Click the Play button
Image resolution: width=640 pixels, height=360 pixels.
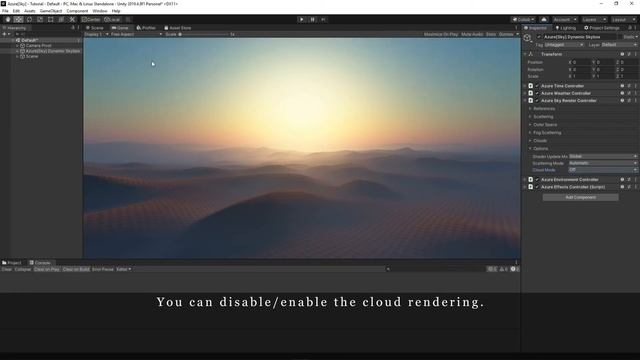[x=302, y=20]
